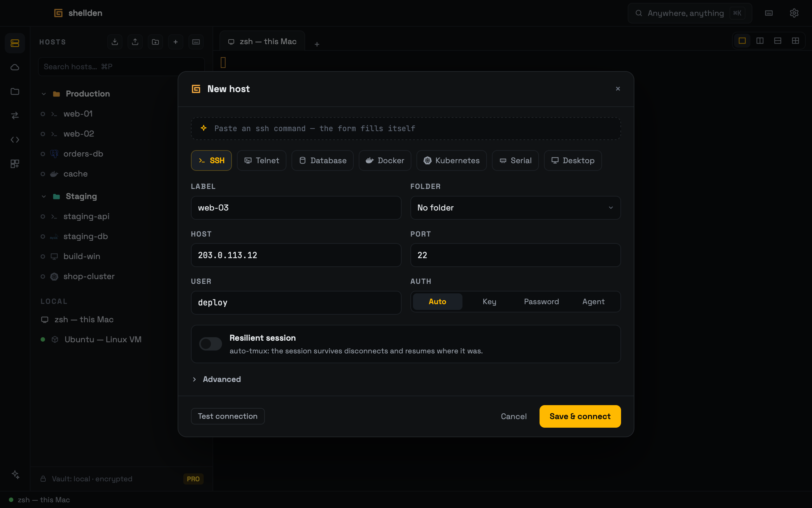The height and width of the screenshot is (508, 812).
Task: Click Cancel in New host dialog
Action: tap(514, 416)
